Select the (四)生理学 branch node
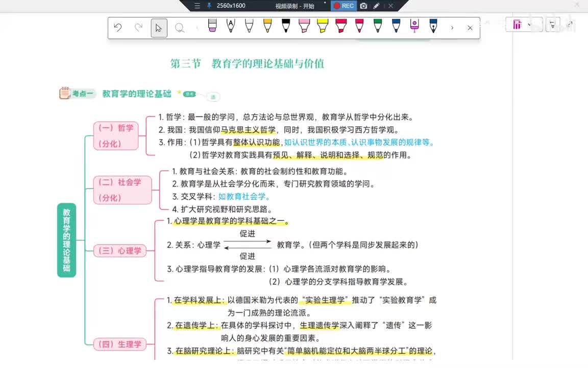Viewport: 588px width, 368px height. pyautogui.click(x=119, y=344)
